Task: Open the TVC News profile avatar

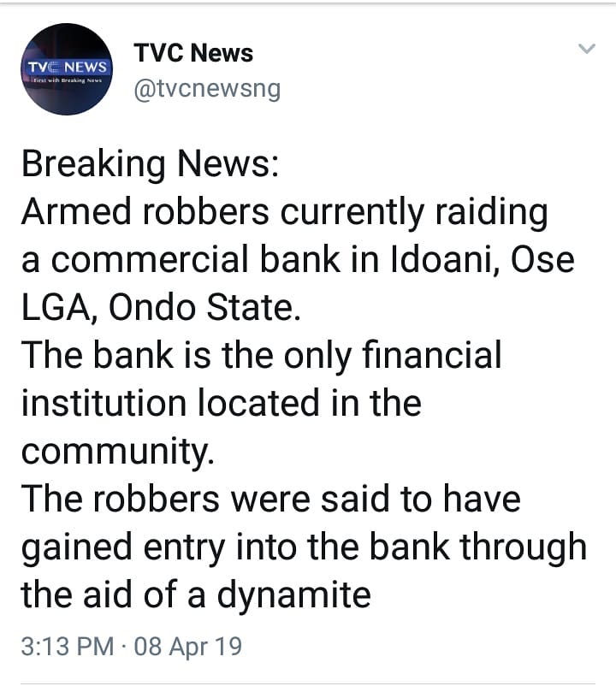Action: [67, 69]
